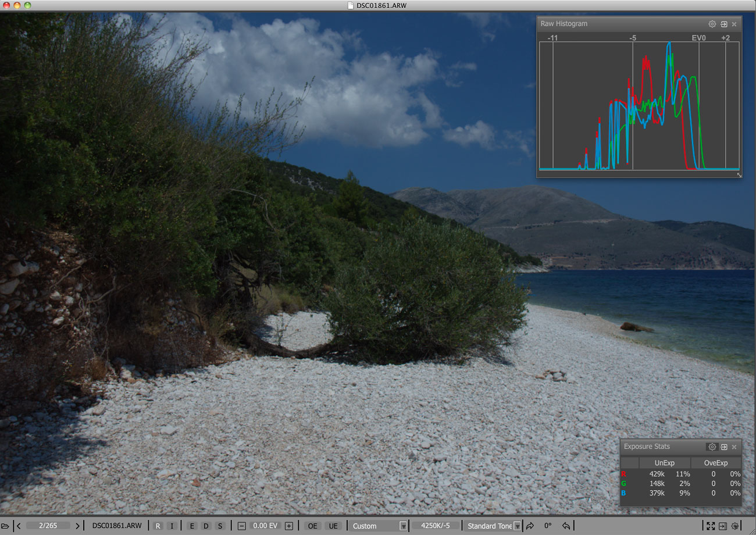
Task: Toggle UE underexposure highlighting
Action: [333, 526]
